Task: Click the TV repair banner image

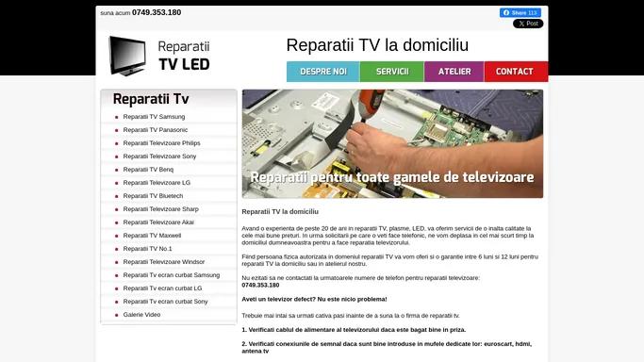Action: coord(392,143)
